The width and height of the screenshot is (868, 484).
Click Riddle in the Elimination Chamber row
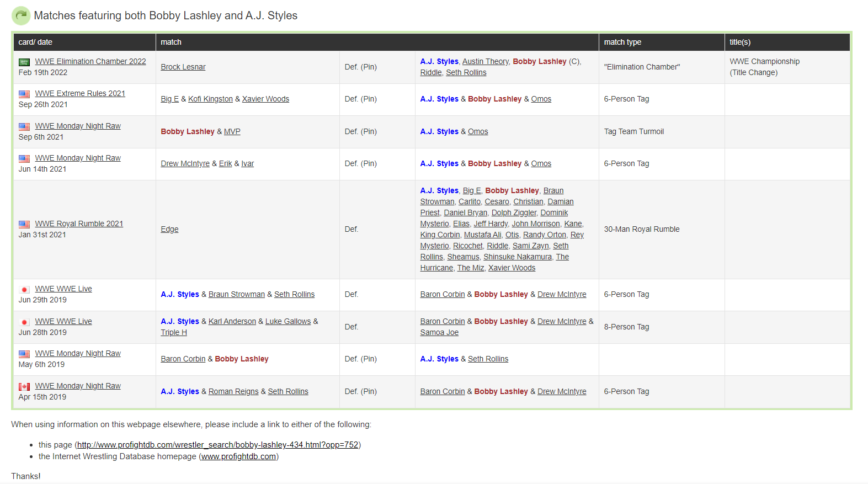pos(431,72)
